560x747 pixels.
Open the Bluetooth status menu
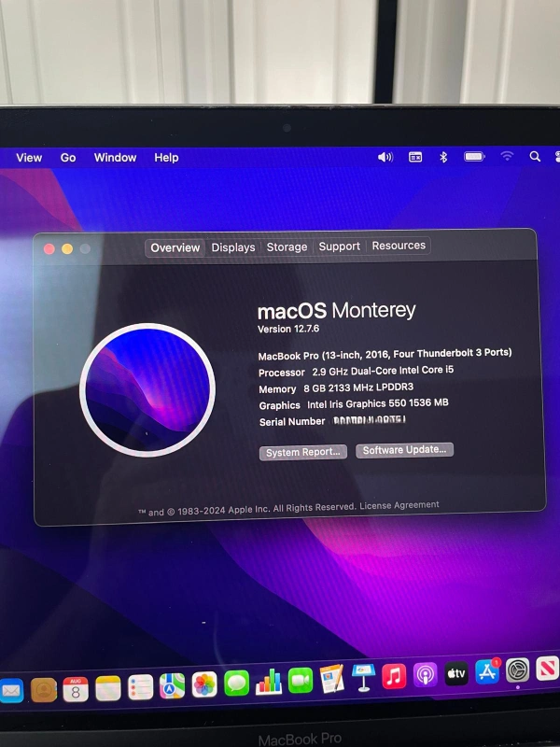pos(443,157)
